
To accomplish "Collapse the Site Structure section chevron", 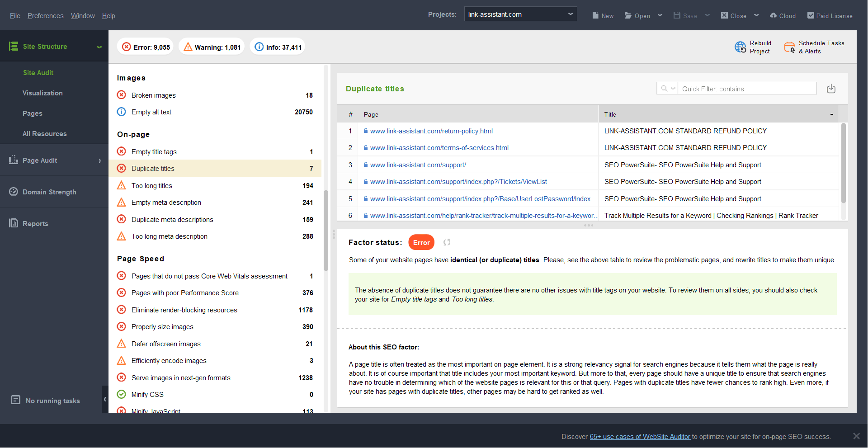I will tap(99, 47).
